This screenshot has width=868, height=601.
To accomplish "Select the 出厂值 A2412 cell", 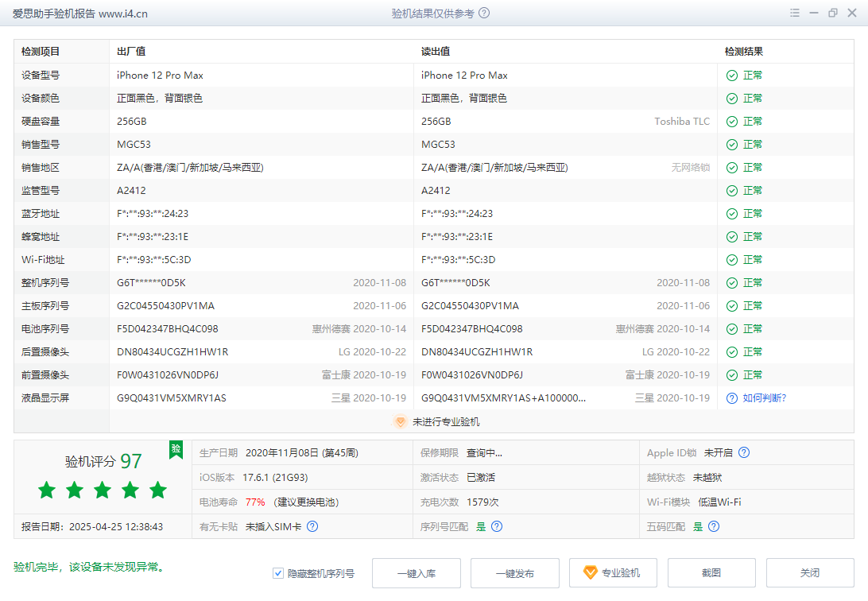I will click(132, 191).
